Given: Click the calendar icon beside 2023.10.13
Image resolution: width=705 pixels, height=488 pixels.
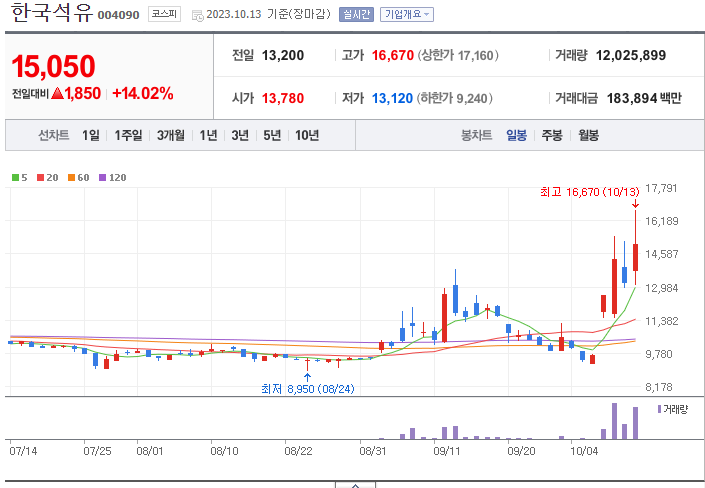Looking at the screenshot, I should [197, 15].
